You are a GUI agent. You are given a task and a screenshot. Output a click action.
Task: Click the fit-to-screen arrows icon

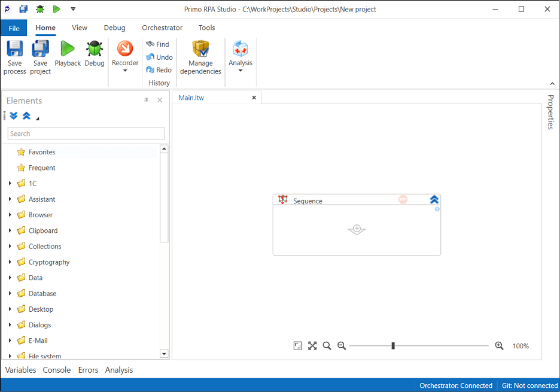pos(312,346)
